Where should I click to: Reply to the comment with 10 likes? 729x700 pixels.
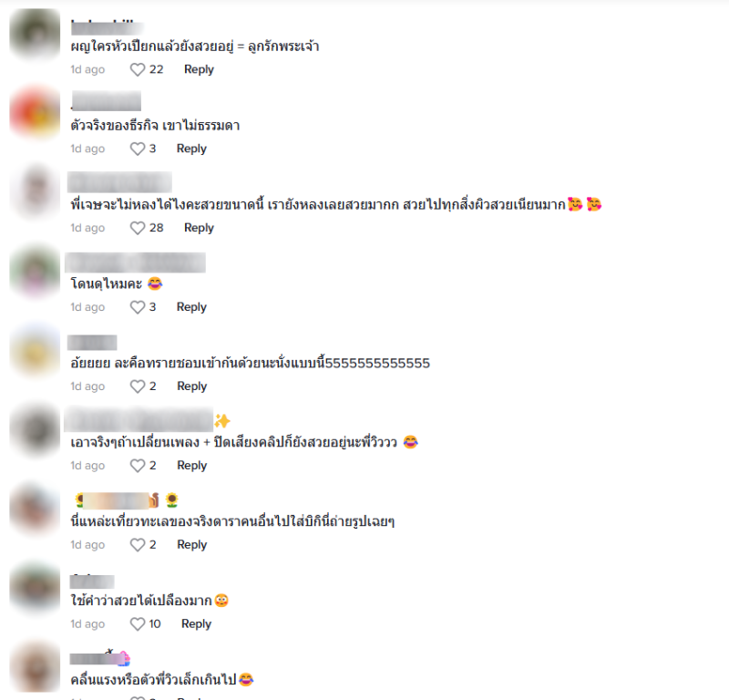(x=196, y=623)
